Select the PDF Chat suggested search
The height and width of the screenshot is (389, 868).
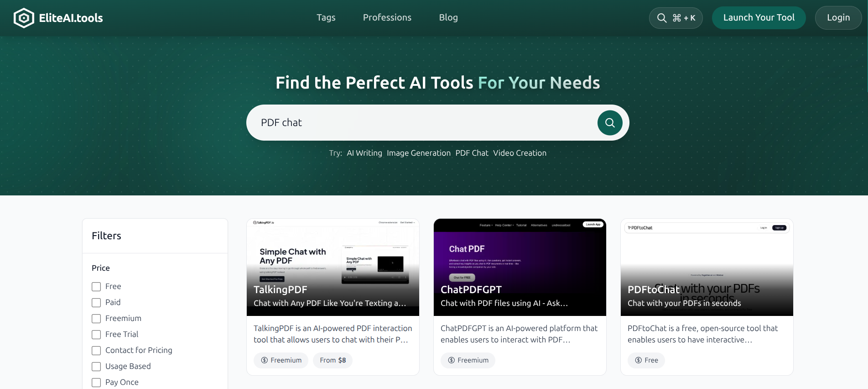472,153
